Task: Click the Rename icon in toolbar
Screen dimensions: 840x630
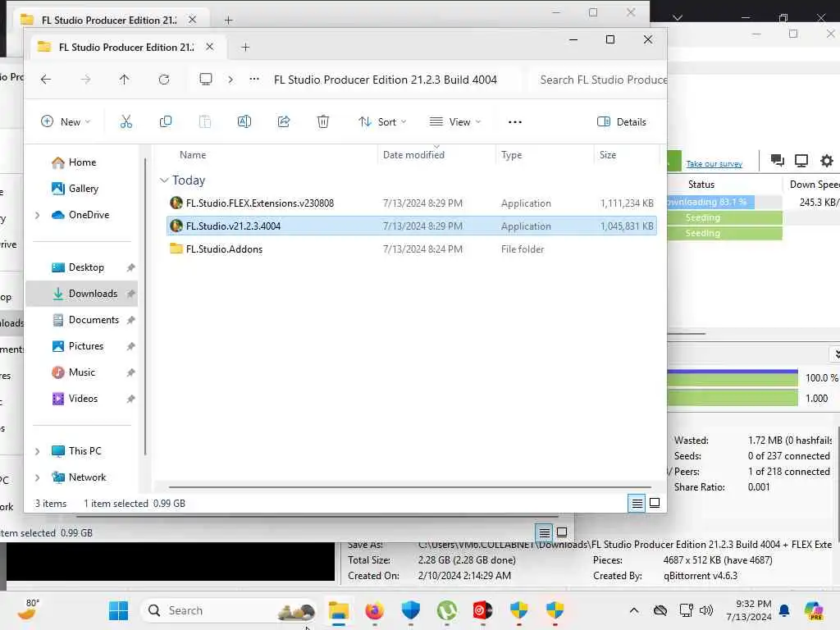Action: pos(244,121)
